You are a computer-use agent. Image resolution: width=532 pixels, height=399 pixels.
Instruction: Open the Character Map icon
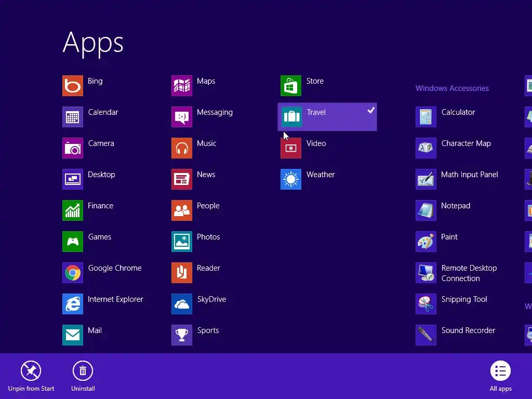(x=426, y=148)
